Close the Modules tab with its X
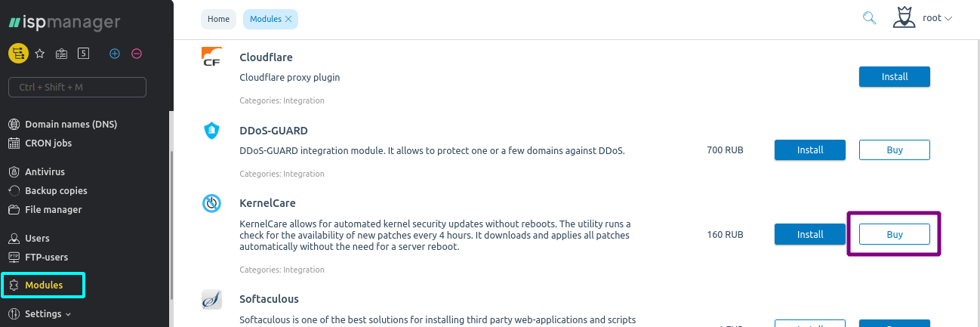Image resolution: width=980 pixels, height=327 pixels. [x=288, y=19]
